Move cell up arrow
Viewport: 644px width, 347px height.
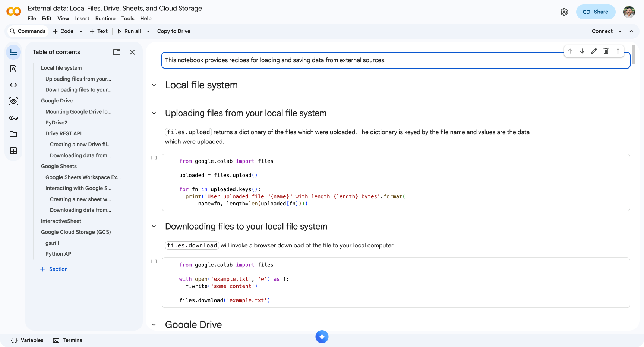tap(570, 51)
